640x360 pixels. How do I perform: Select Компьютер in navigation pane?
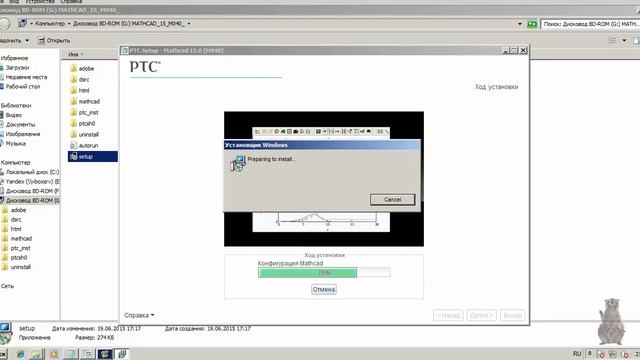click(x=16, y=162)
